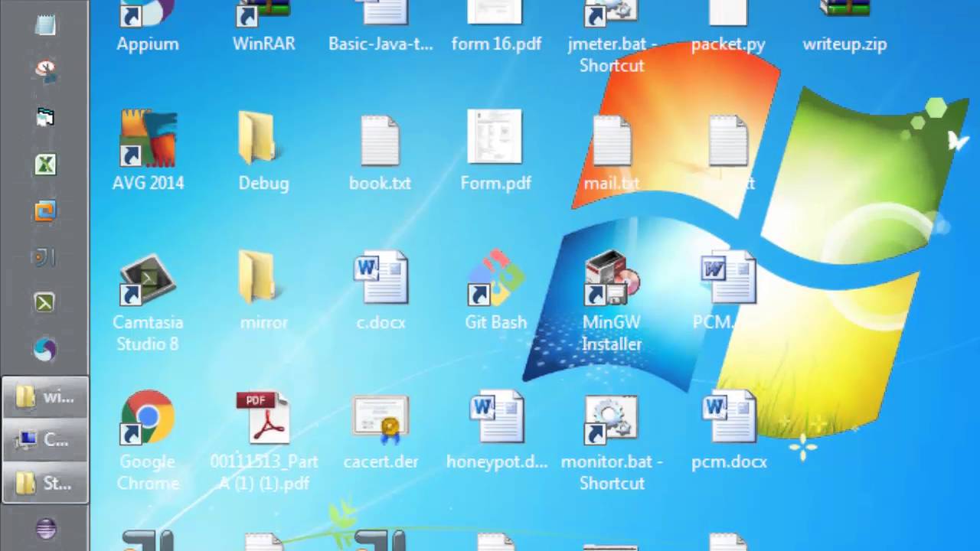Launch the Git Bash shortcut
Viewport: 980px width, 551px height.
[496, 291]
